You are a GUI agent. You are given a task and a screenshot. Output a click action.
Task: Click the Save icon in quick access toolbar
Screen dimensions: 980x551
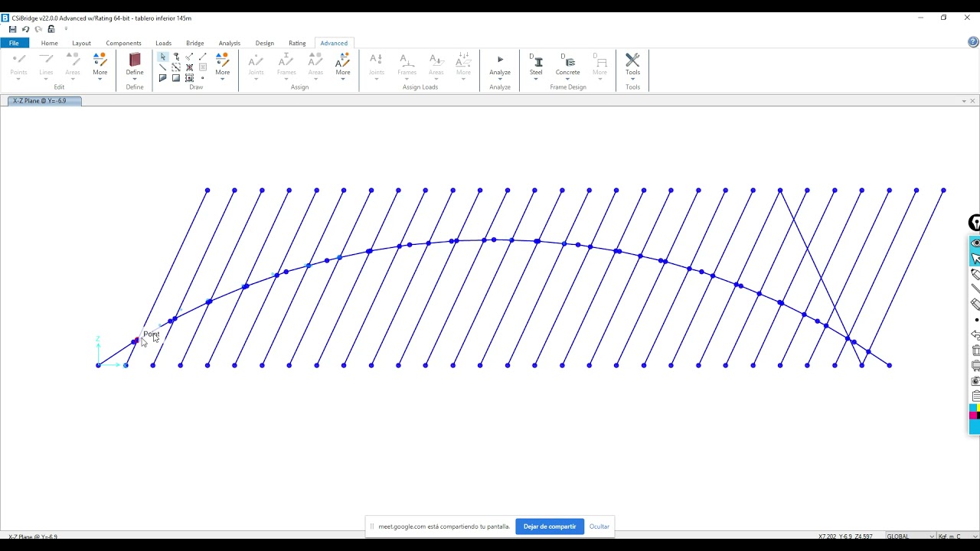tap(12, 29)
